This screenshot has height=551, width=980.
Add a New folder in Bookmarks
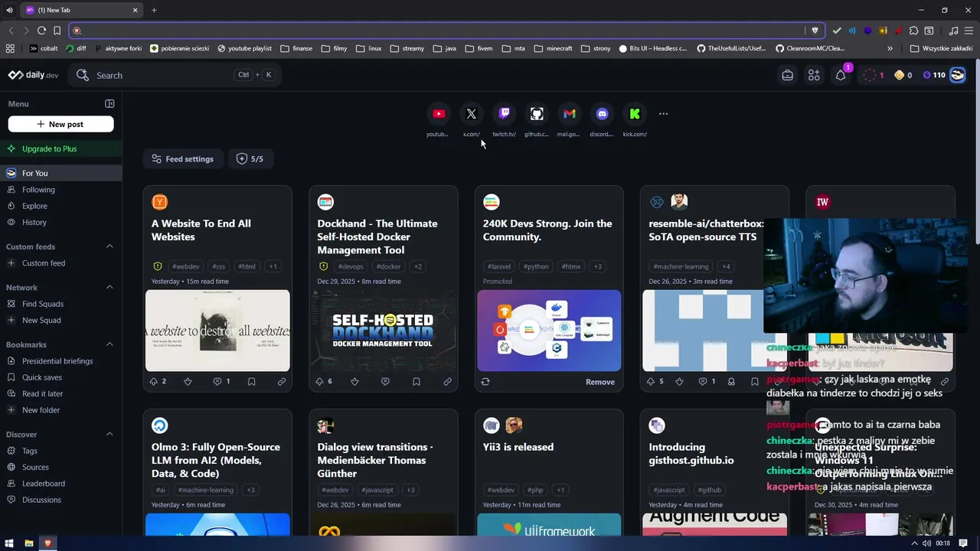click(60, 410)
